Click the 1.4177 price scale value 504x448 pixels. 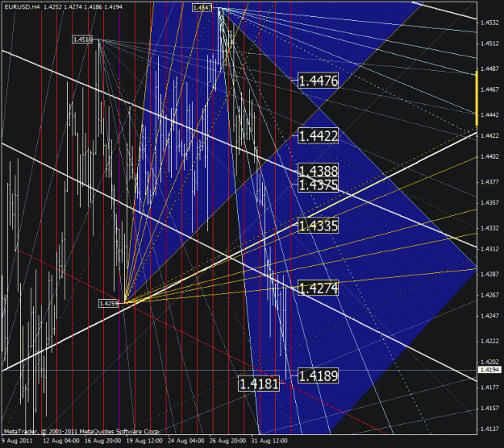[489, 388]
